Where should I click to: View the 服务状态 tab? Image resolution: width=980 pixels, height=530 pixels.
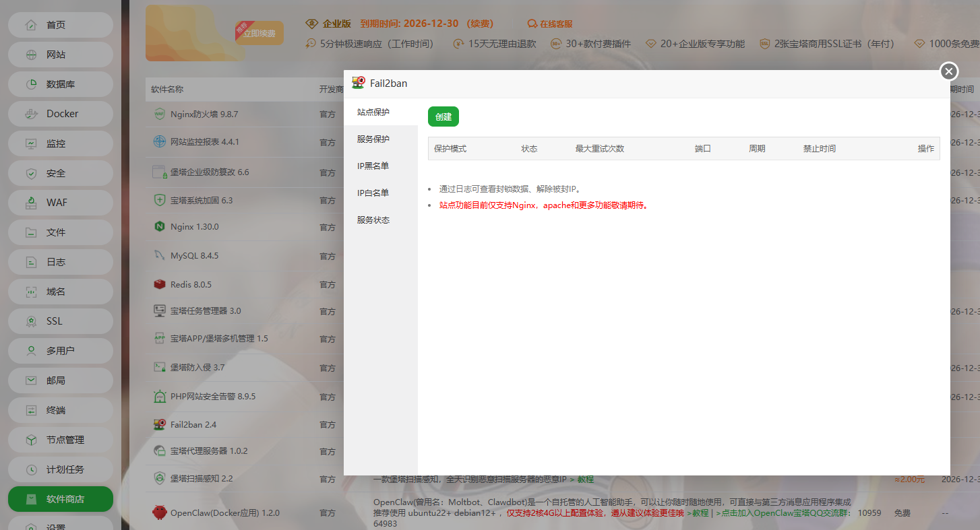(x=375, y=219)
